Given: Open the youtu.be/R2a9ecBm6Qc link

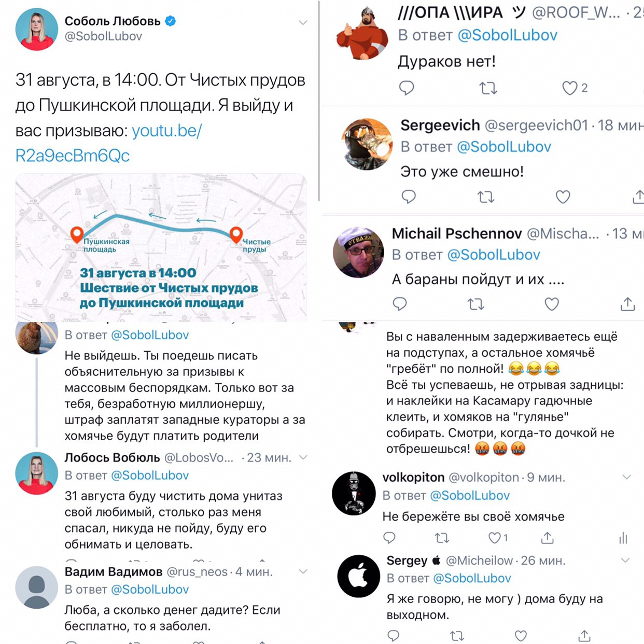Looking at the screenshot, I should (x=109, y=143).
